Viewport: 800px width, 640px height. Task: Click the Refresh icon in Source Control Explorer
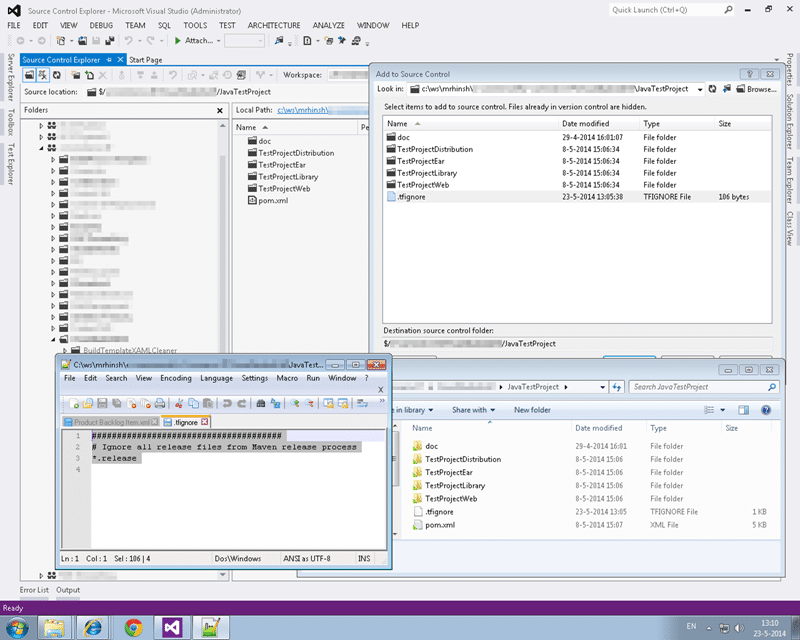pyautogui.click(x=57, y=75)
